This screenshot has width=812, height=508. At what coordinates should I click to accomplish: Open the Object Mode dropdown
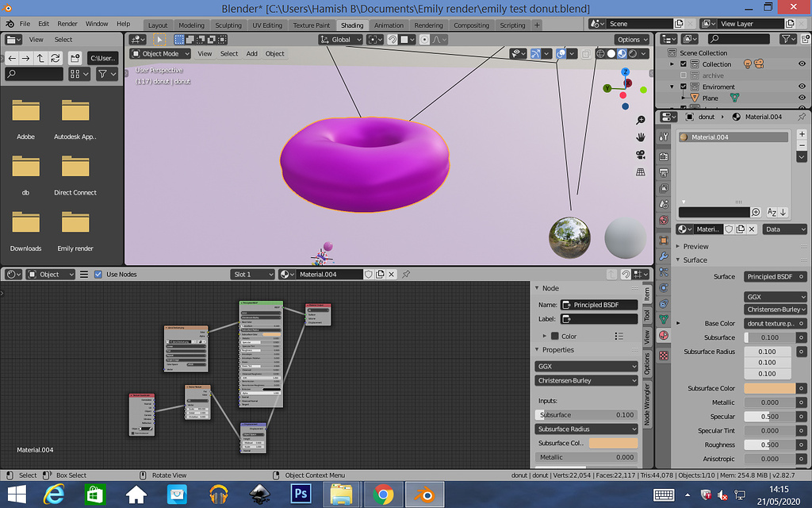(x=160, y=53)
